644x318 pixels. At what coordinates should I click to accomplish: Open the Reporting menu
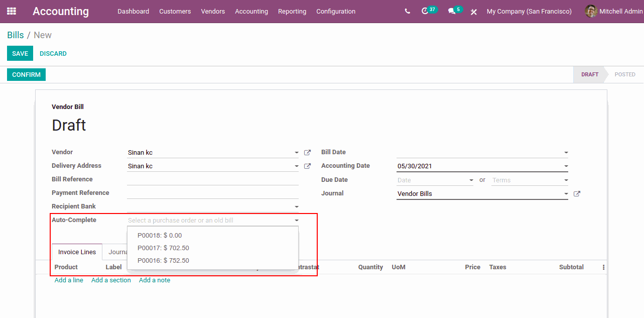click(292, 11)
